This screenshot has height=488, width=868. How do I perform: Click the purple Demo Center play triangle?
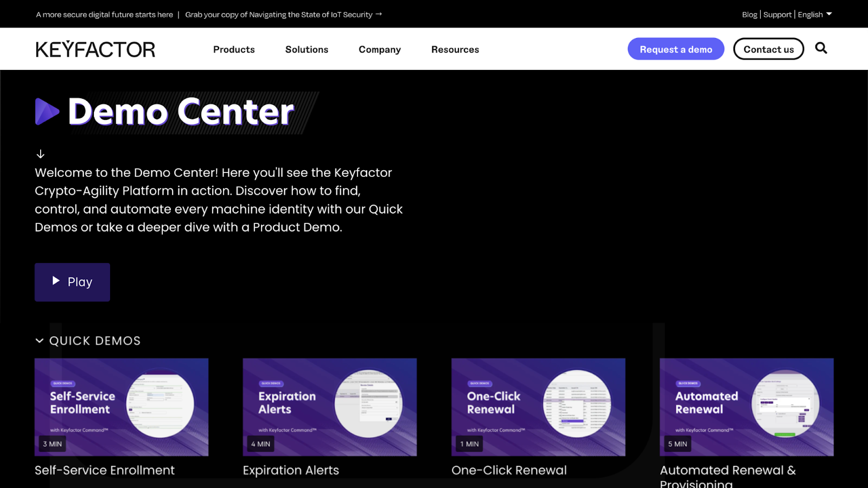coord(47,112)
